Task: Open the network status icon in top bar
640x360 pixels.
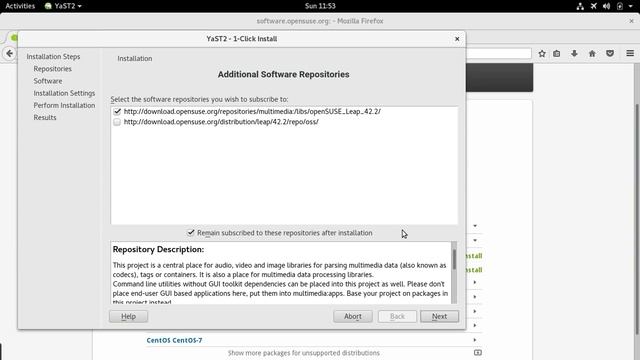Action: click(580, 6)
